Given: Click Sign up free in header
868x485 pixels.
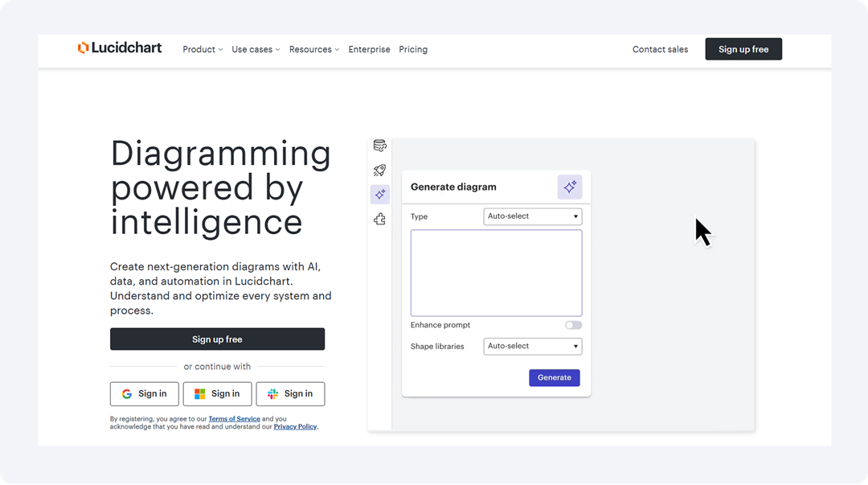Looking at the screenshot, I should coord(743,49).
